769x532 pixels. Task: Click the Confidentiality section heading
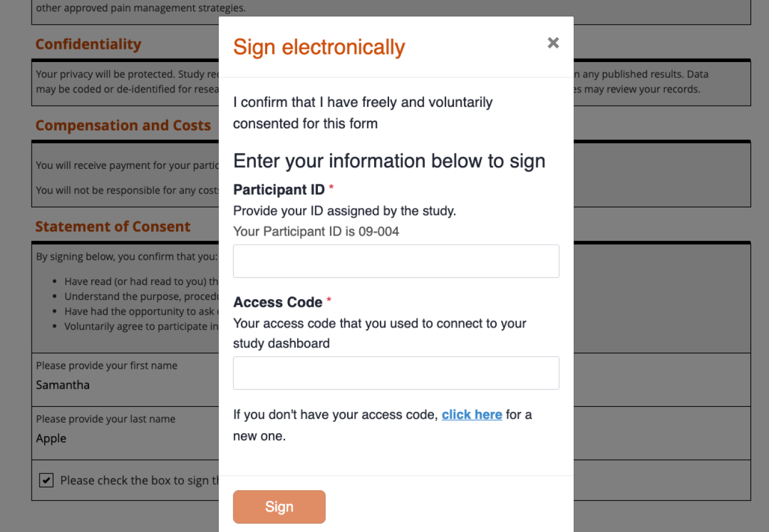tap(89, 44)
